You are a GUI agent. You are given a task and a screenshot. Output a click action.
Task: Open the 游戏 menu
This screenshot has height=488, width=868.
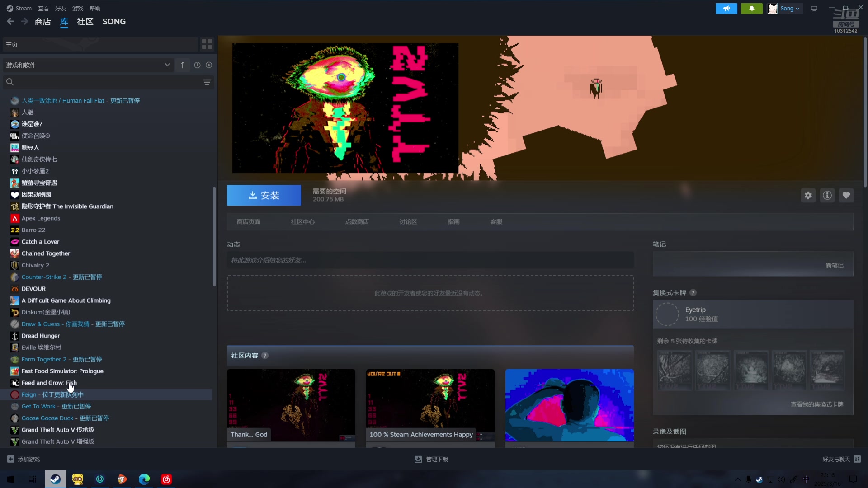tap(78, 8)
